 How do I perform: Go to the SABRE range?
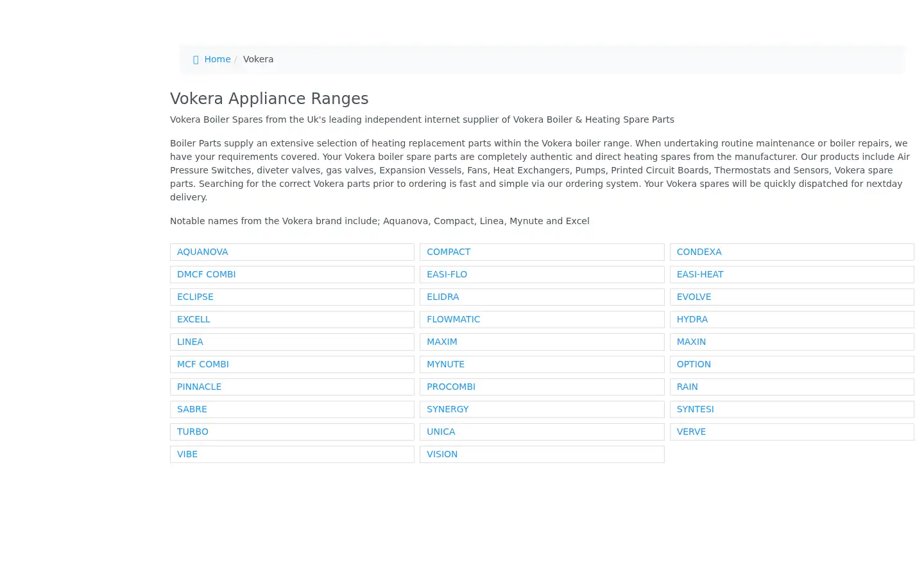[x=292, y=409]
